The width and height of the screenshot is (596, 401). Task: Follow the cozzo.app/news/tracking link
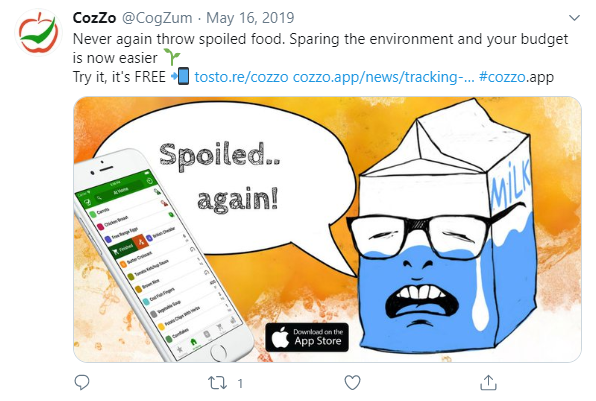[x=384, y=77]
